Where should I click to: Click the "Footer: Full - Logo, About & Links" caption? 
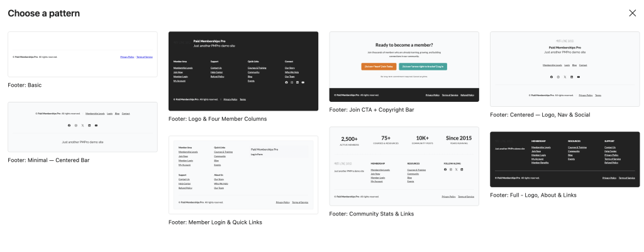pos(533,195)
